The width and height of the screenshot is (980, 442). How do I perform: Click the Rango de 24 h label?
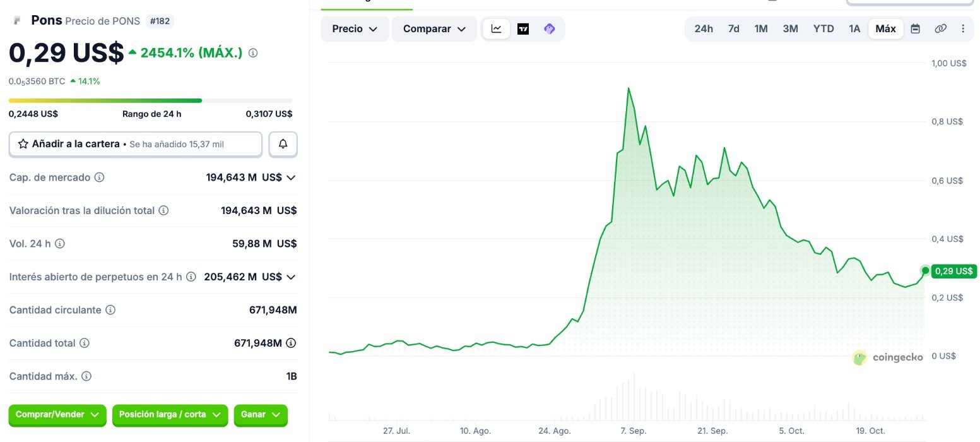pos(151,114)
